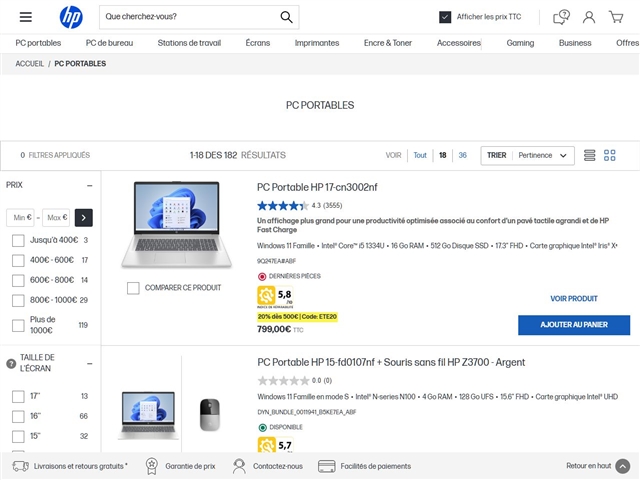This screenshot has height=480, width=640.
Task: Click the payment card icon
Action: [x=327, y=466]
